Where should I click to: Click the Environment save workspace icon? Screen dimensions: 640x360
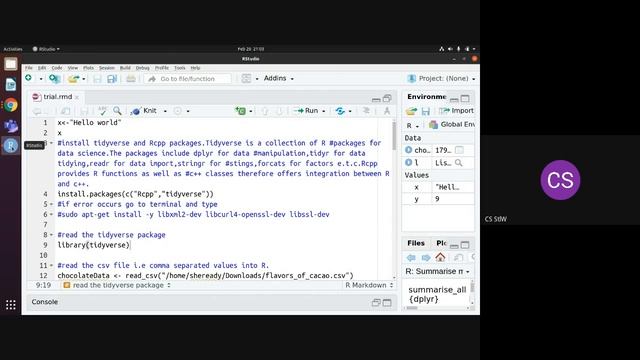[425, 111]
